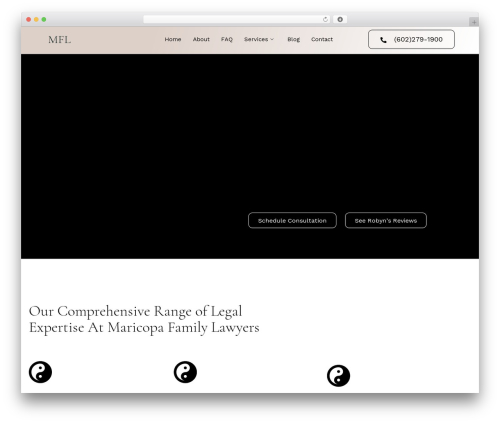The height and width of the screenshot is (423, 500).
Task: Click Schedule Consultation button
Action: point(292,220)
